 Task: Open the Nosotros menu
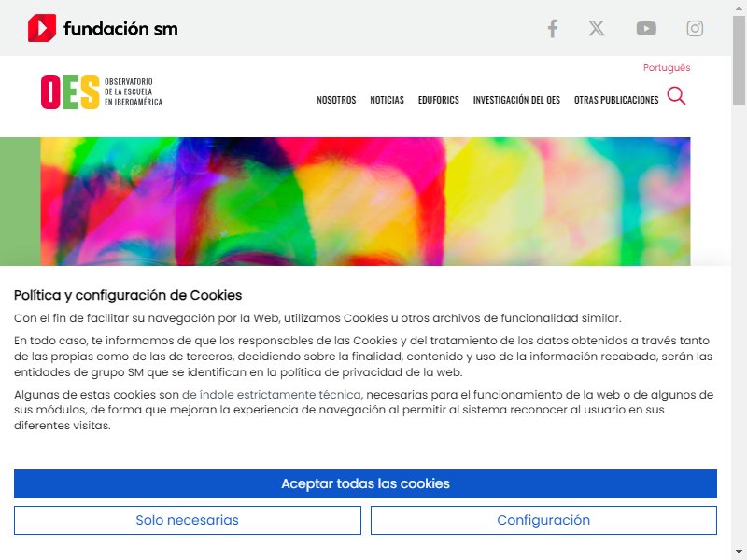tap(336, 100)
